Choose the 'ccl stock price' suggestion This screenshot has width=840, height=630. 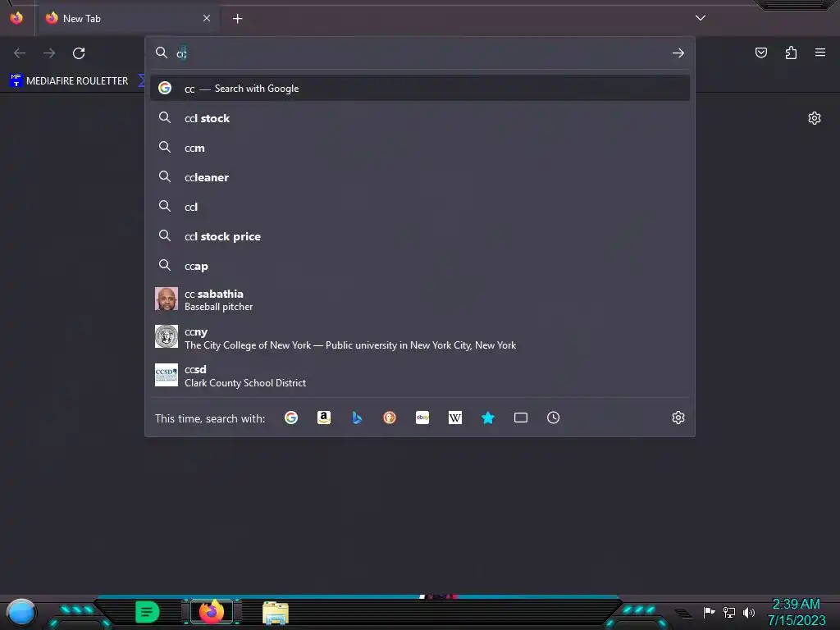[420, 236]
